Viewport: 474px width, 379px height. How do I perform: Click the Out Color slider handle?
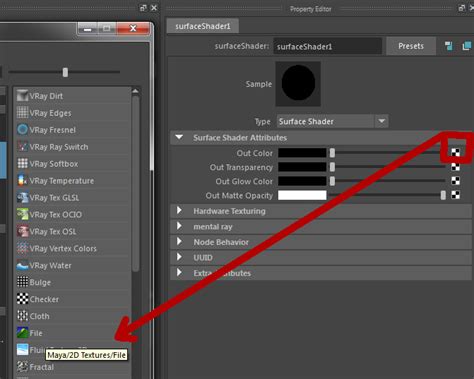[x=332, y=153]
